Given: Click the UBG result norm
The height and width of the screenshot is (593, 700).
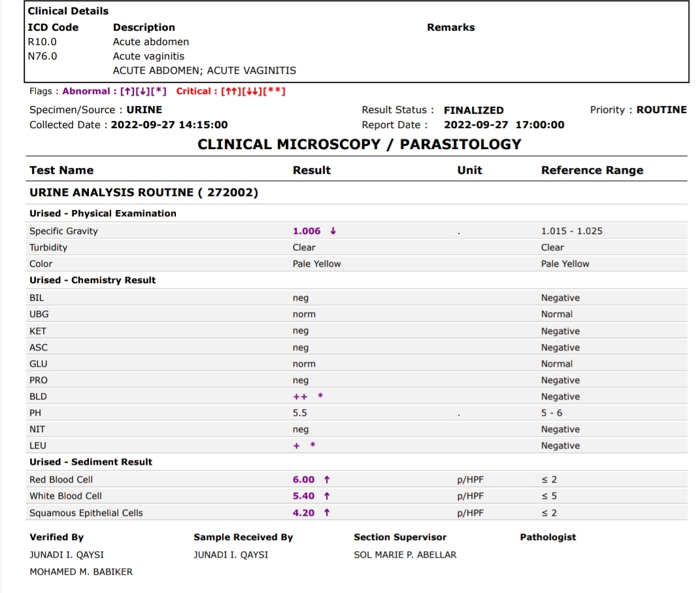Looking at the screenshot, I should (304, 314).
